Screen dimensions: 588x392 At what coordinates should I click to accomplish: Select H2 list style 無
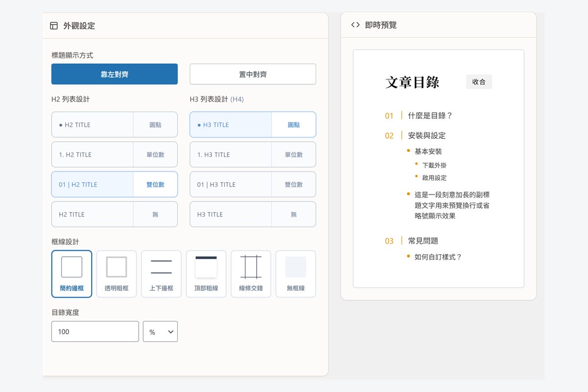click(x=115, y=214)
